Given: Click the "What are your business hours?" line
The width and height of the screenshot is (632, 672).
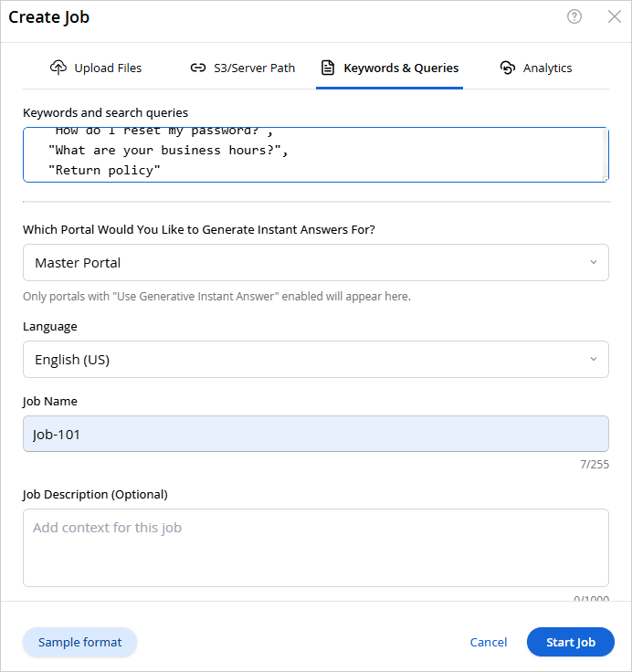Looking at the screenshot, I should point(168,151).
